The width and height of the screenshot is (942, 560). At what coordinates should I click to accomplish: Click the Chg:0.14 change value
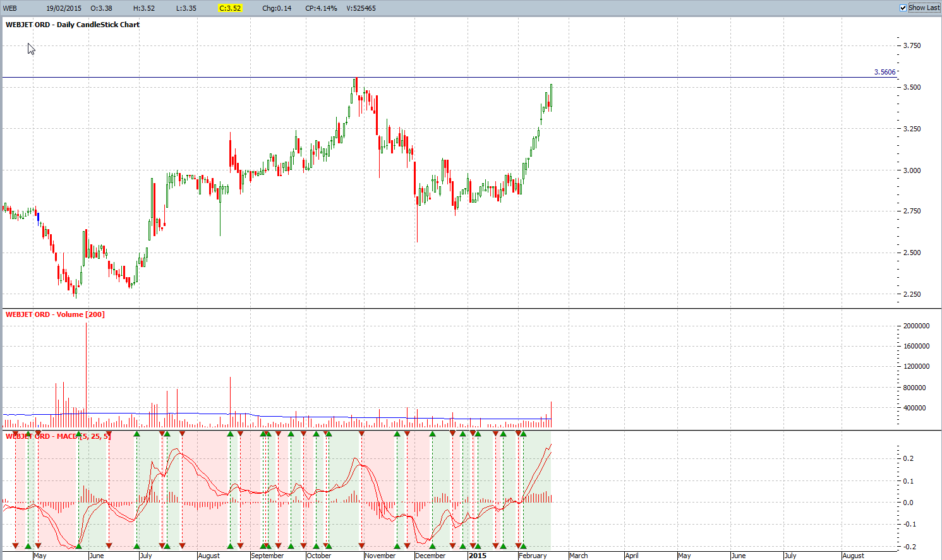click(277, 8)
